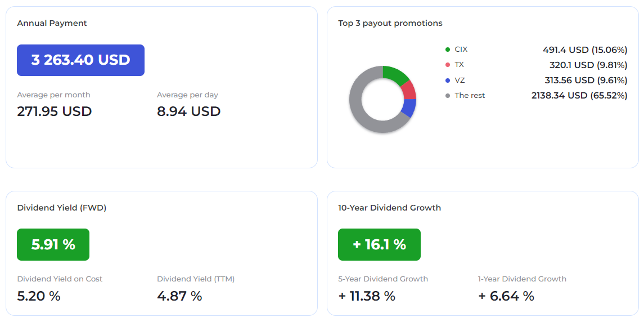Click the + 11.38 % growth value
This screenshot has height=322, width=644.
(x=367, y=296)
